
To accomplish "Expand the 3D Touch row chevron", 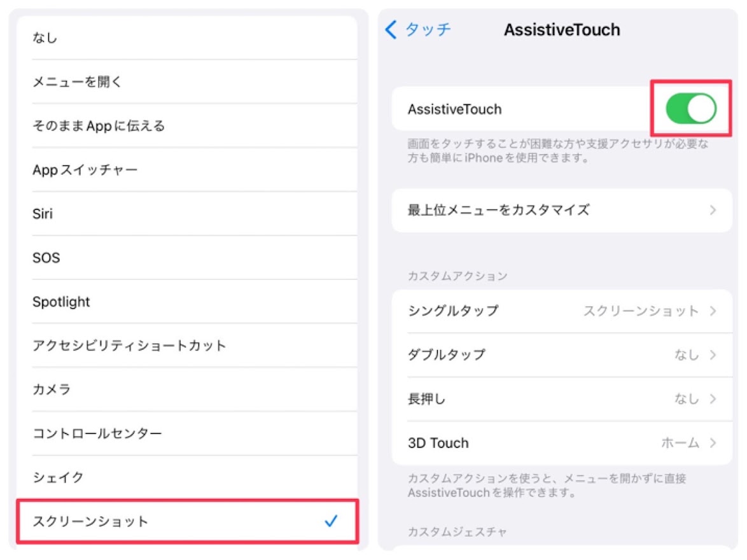I will (712, 443).
